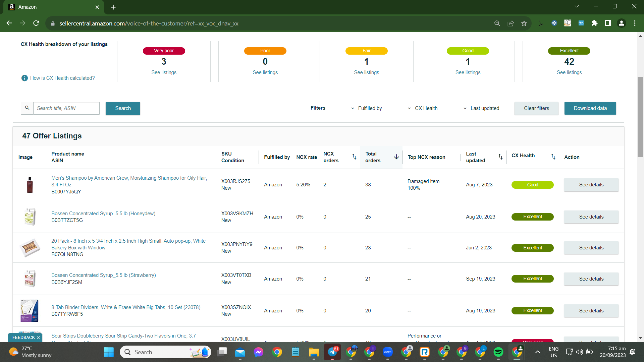The height and width of the screenshot is (362, 644).
Task: Open the FBA extension icon
Action: coord(581,23)
